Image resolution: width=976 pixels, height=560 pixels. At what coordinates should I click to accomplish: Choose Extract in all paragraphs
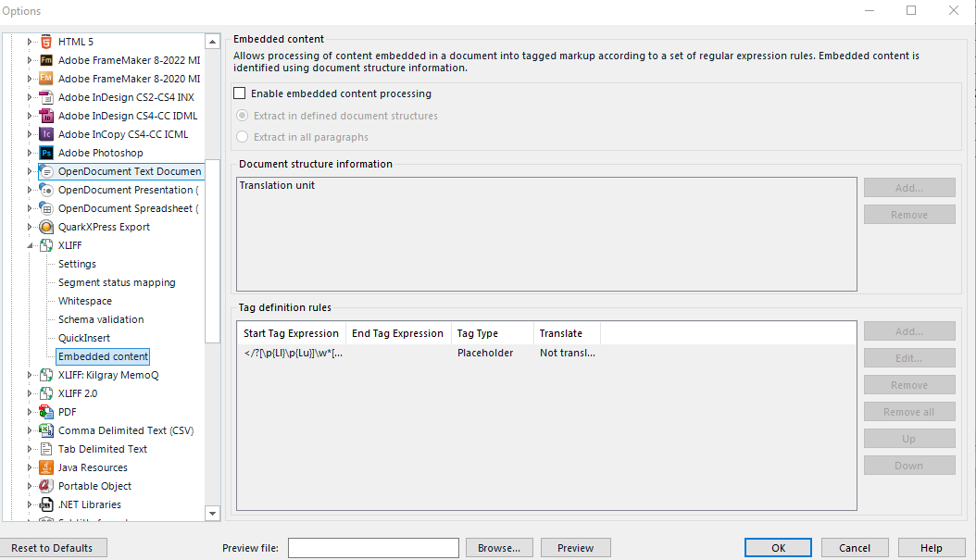(x=243, y=135)
